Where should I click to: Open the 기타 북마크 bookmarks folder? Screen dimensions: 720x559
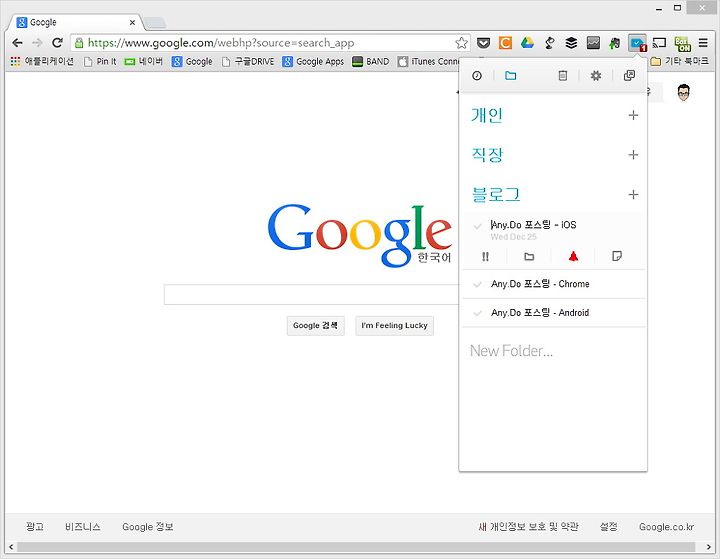pos(680,61)
